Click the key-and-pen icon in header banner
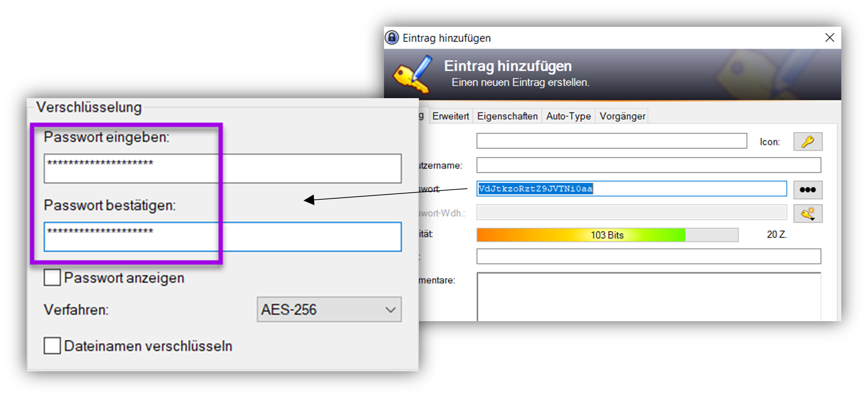This screenshot has height=398, width=868. [x=412, y=74]
